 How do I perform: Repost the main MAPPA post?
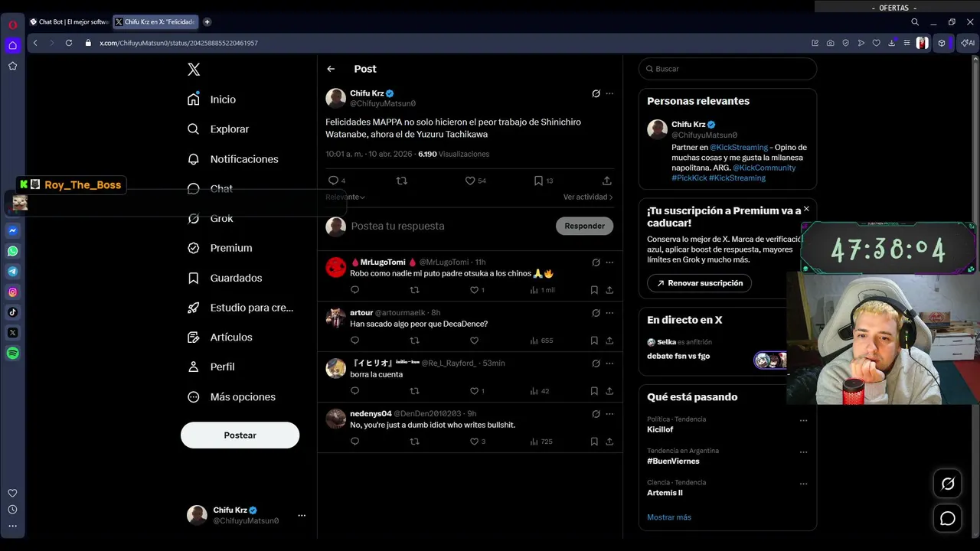(x=401, y=181)
